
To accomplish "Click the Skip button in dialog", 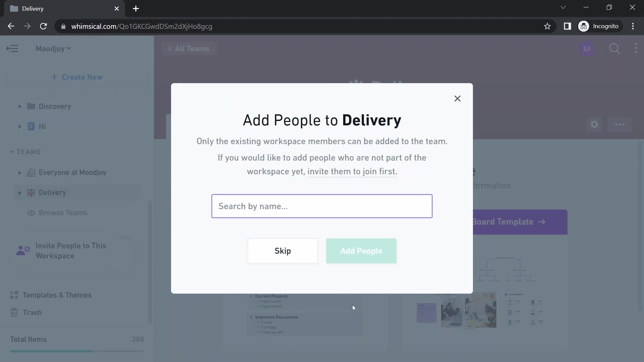I will [x=283, y=251].
